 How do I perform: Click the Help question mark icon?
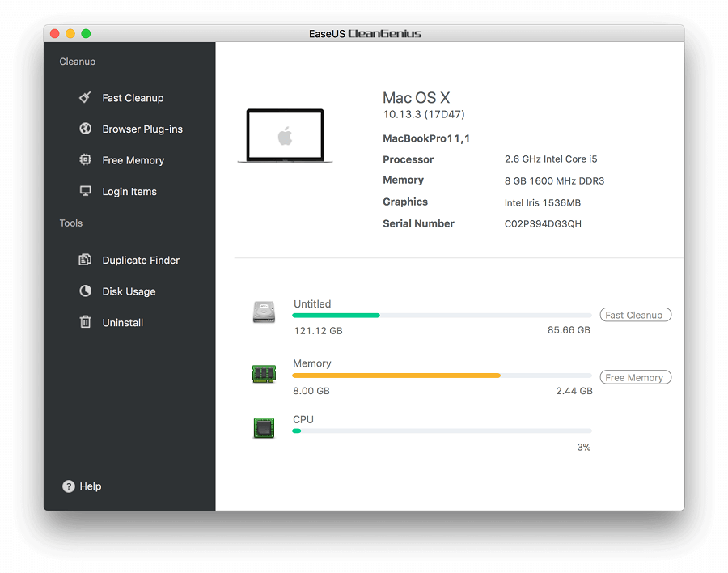click(x=69, y=486)
